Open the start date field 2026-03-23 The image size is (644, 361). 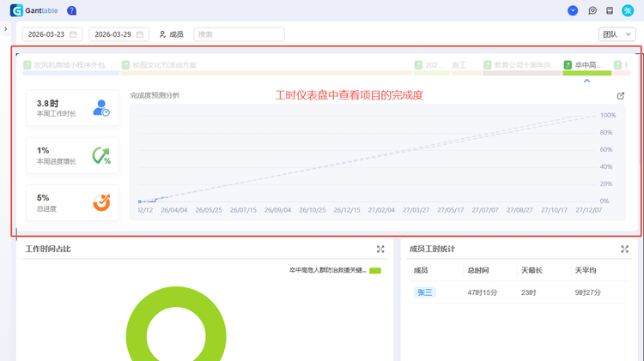(x=52, y=34)
